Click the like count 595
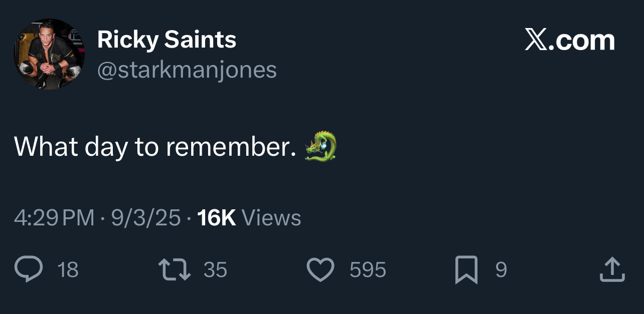644x314 pixels. pyautogui.click(x=368, y=270)
